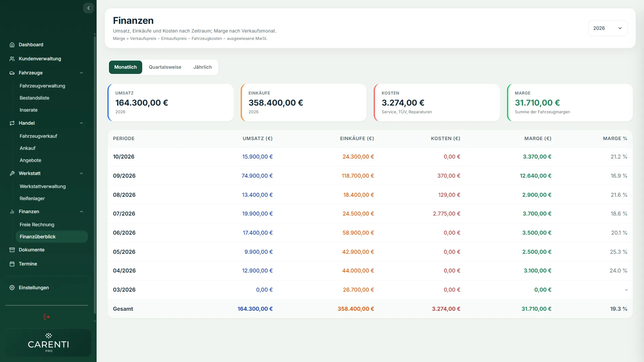Screen dimensions: 644x362
Task: Click the Marge summary card
Action: 570,103
